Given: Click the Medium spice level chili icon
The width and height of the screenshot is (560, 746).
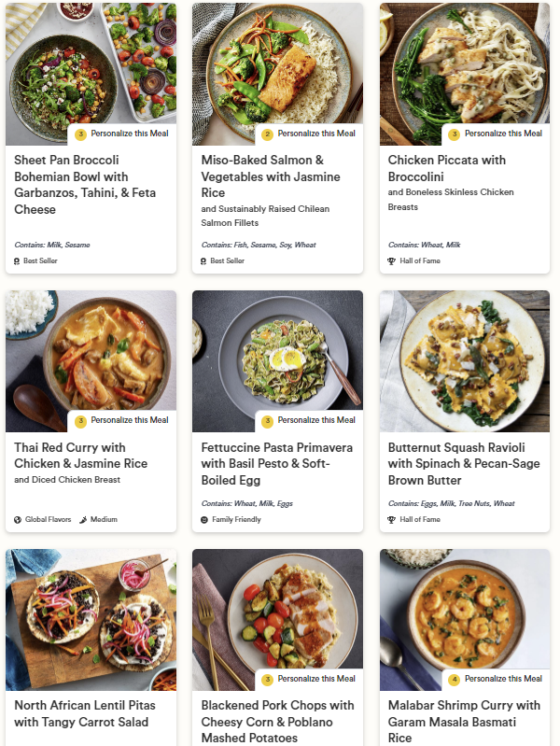Looking at the screenshot, I should point(83,520).
